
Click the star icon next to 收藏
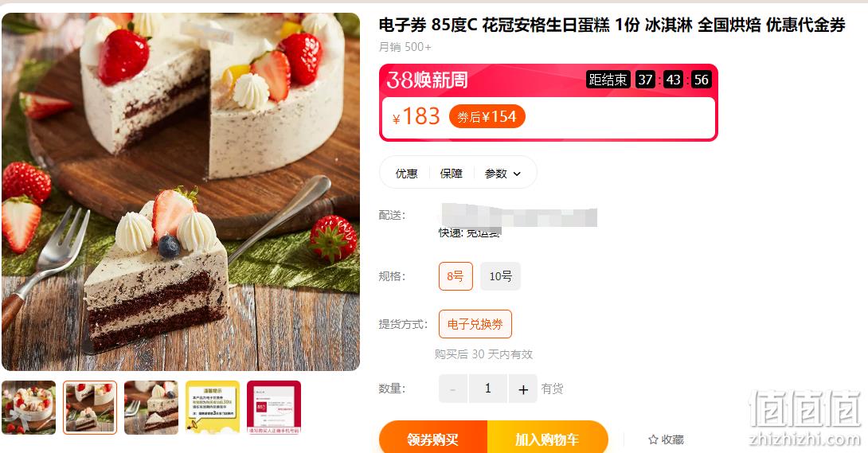[653, 439]
